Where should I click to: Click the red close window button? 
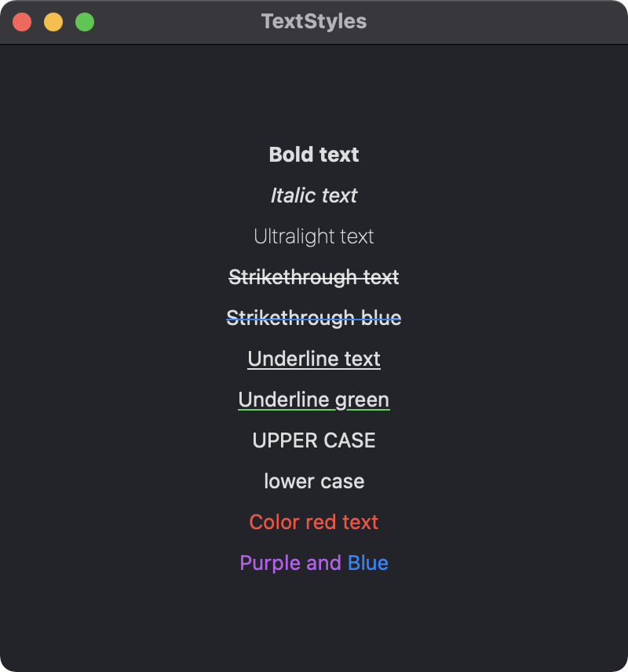(x=22, y=22)
